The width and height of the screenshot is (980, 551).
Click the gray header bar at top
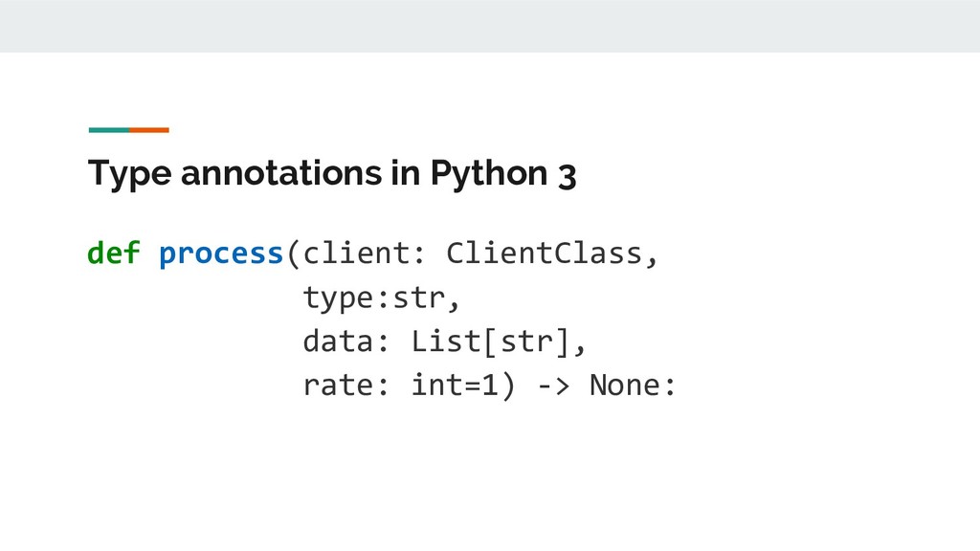pos(490,26)
